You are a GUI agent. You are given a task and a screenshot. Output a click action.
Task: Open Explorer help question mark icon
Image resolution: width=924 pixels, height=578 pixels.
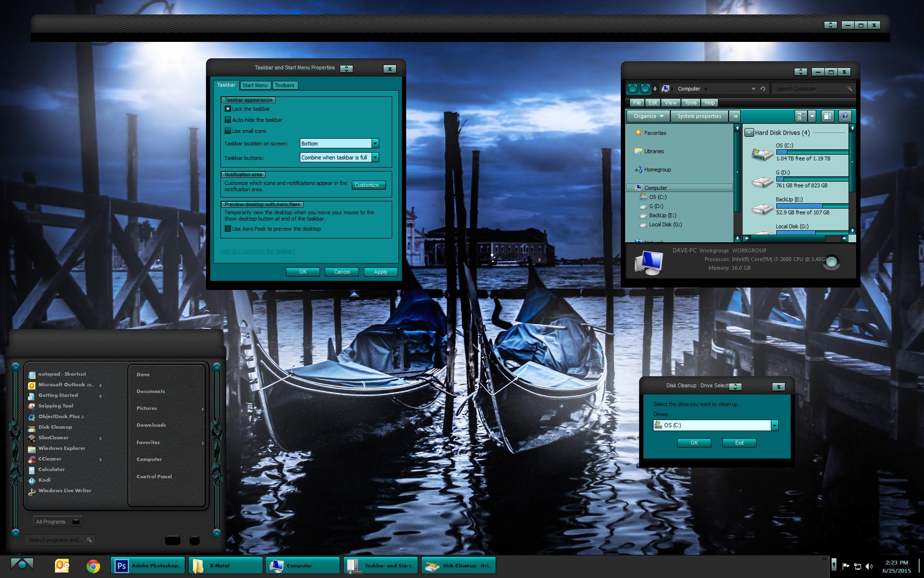coord(845,116)
